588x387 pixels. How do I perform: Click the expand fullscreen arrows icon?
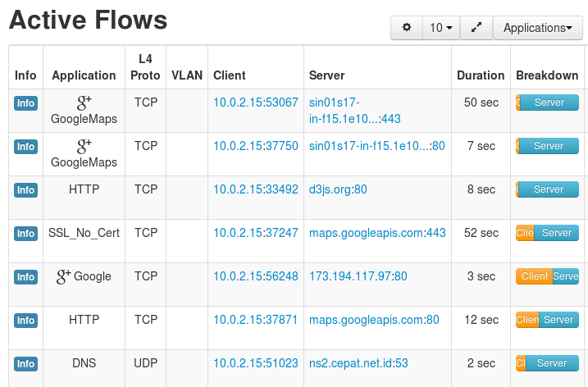pos(476,28)
